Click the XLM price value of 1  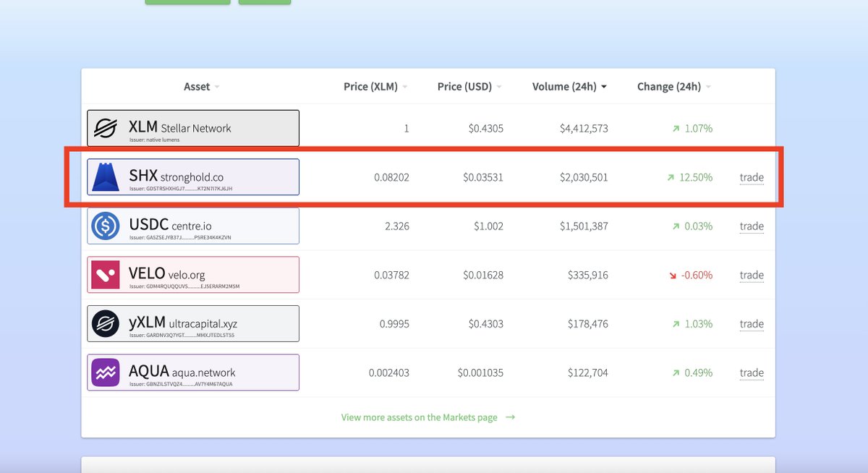pyautogui.click(x=407, y=129)
